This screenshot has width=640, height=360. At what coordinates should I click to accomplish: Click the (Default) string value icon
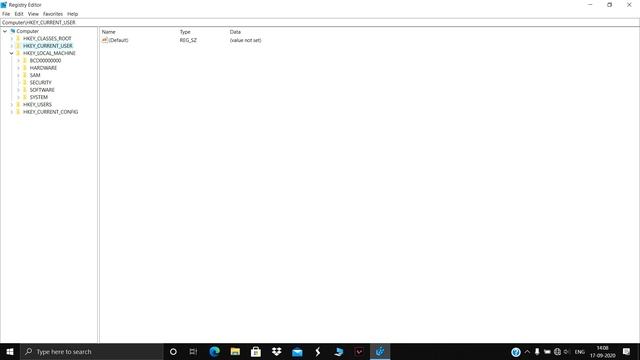(104, 40)
